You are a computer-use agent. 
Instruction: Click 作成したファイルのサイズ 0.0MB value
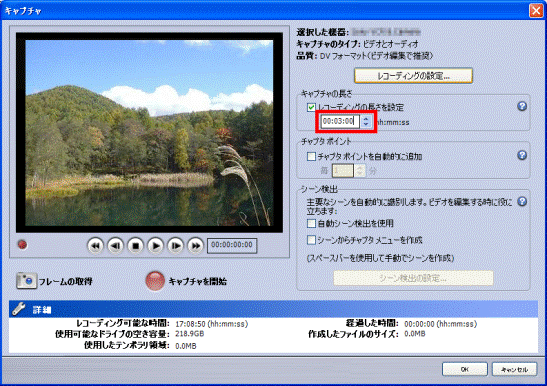[x=415, y=334]
